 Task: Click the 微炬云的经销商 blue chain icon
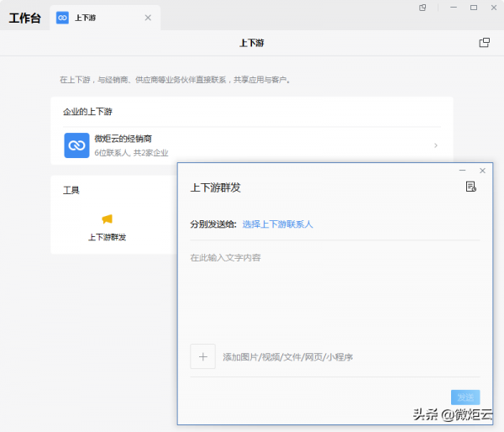pos(76,145)
